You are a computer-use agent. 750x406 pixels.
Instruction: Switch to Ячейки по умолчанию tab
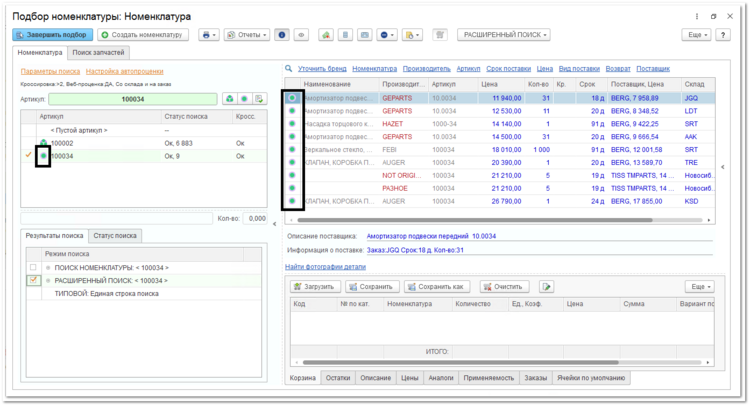[591, 378]
